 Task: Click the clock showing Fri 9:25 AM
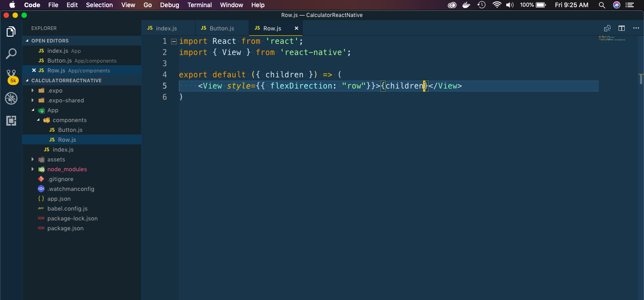coord(572,5)
